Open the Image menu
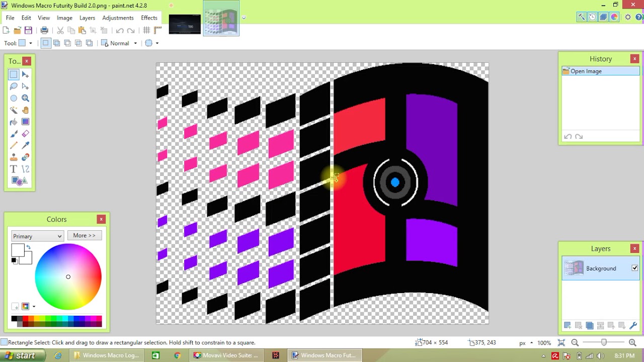 point(64,18)
